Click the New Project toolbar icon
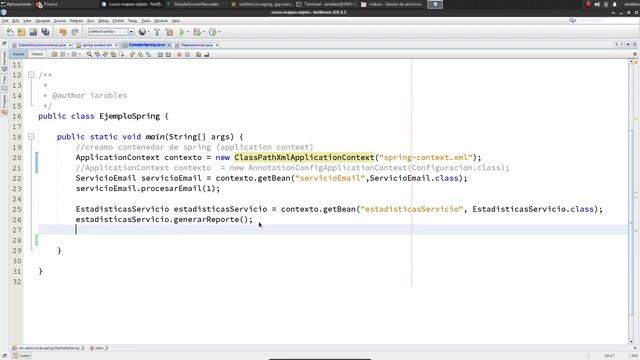This screenshot has width=640, height=360. (21, 32)
